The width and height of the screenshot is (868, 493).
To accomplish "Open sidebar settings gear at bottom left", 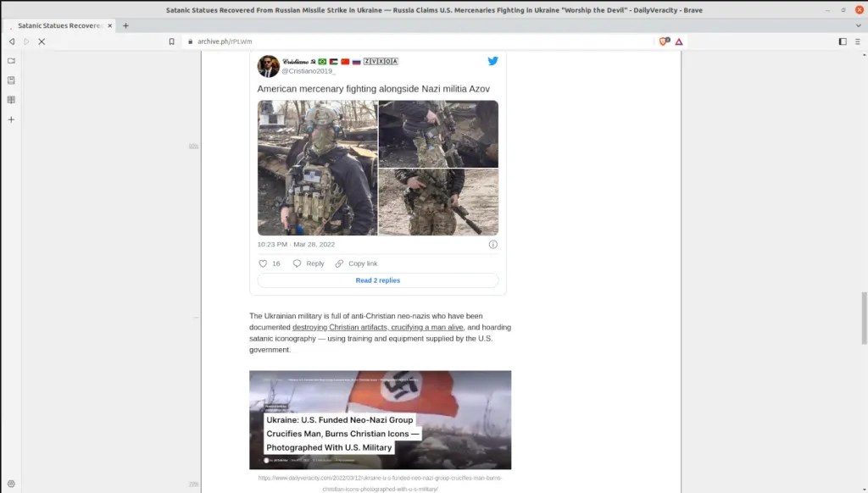I will click(x=11, y=484).
